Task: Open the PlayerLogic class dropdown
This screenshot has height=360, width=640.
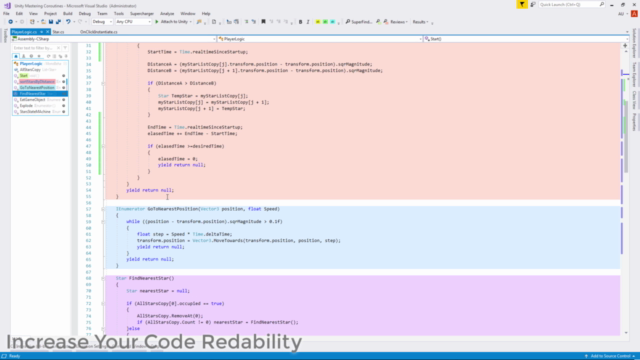Action: click(x=320, y=39)
